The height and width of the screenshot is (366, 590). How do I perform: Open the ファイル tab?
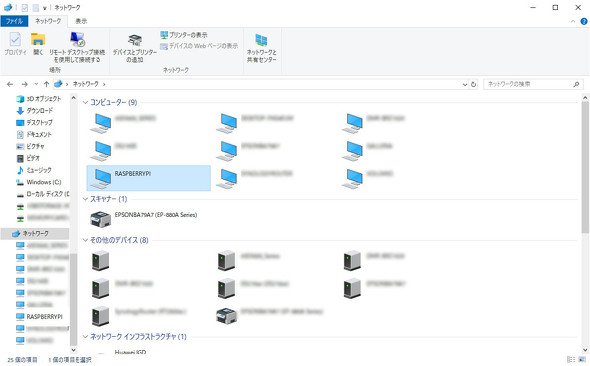coord(14,21)
